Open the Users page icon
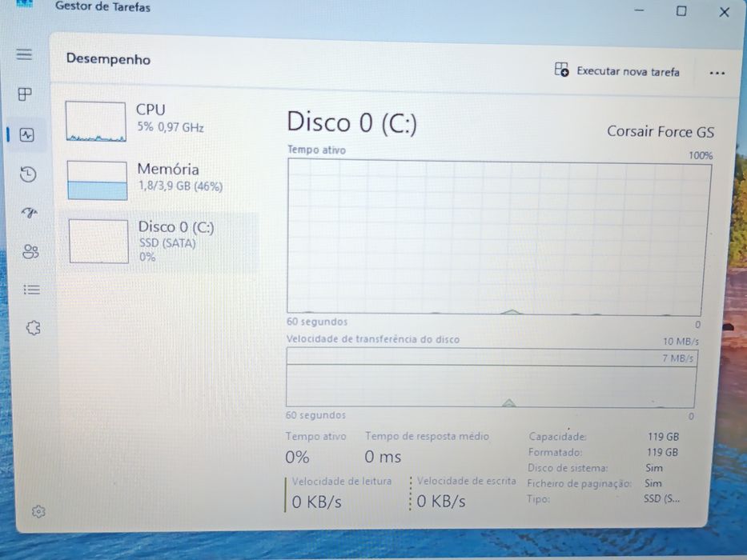This screenshot has height=560, width=747. [x=30, y=251]
